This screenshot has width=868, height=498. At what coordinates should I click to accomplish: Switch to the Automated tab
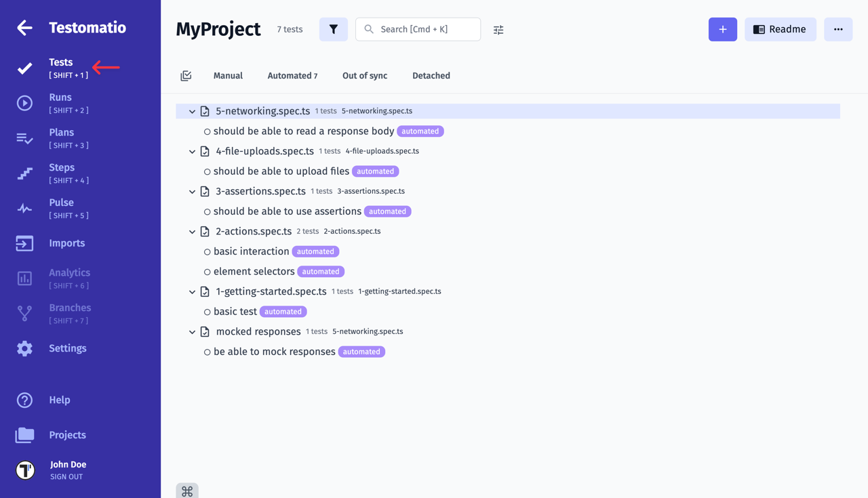(x=292, y=75)
